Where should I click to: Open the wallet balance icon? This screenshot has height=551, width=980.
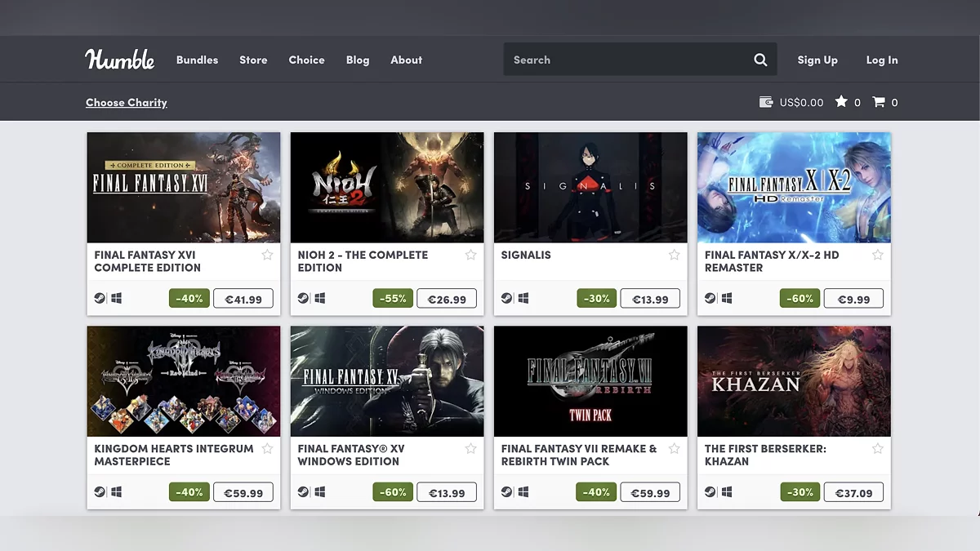[x=766, y=102]
